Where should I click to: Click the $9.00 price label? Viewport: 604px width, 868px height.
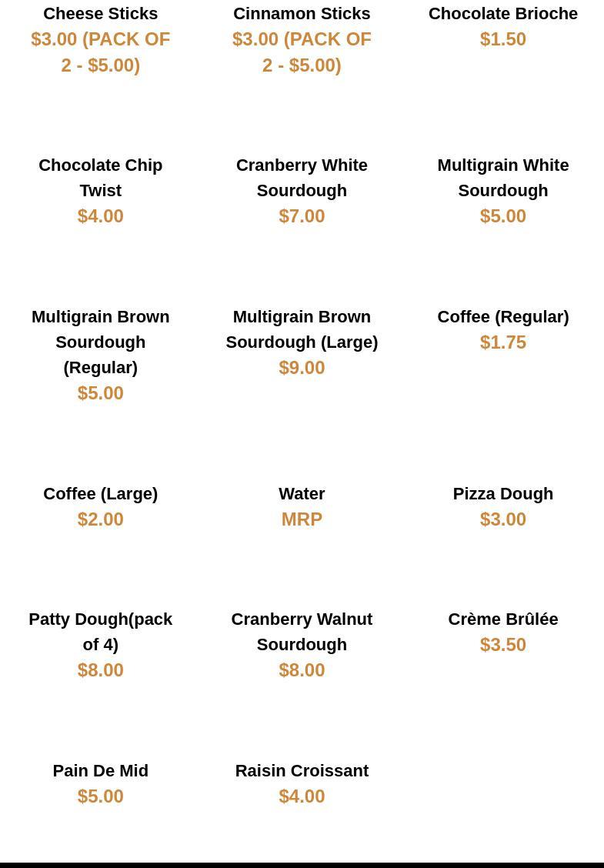(x=302, y=368)
